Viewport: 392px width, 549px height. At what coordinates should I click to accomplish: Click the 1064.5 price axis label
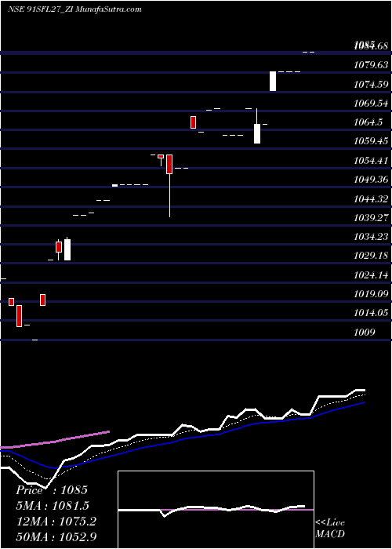coord(368,122)
